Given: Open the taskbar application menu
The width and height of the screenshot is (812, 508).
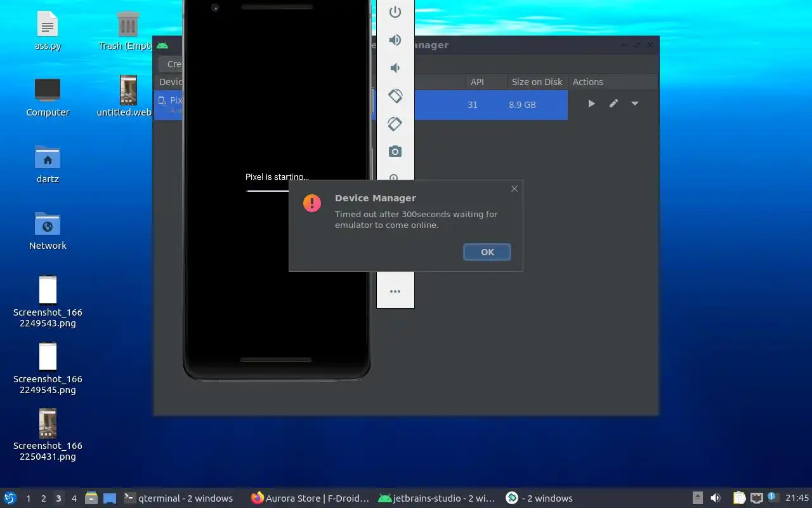Looking at the screenshot, I should [x=10, y=498].
